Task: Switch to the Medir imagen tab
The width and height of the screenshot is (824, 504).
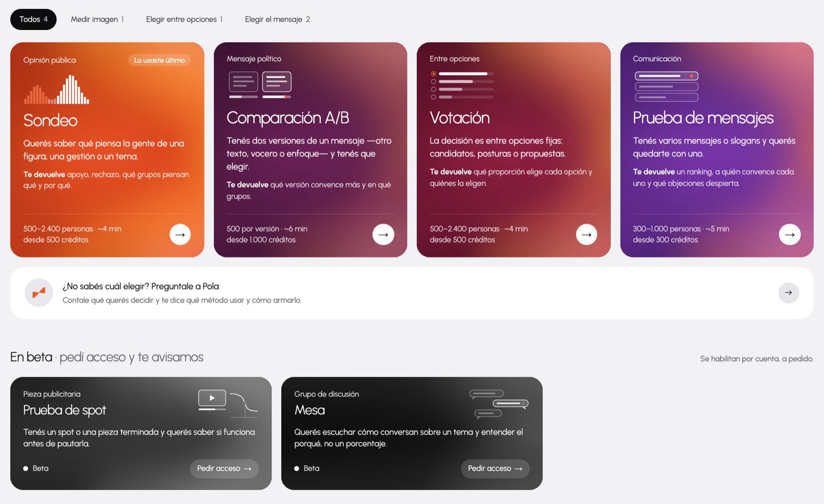Action: coord(97,19)
